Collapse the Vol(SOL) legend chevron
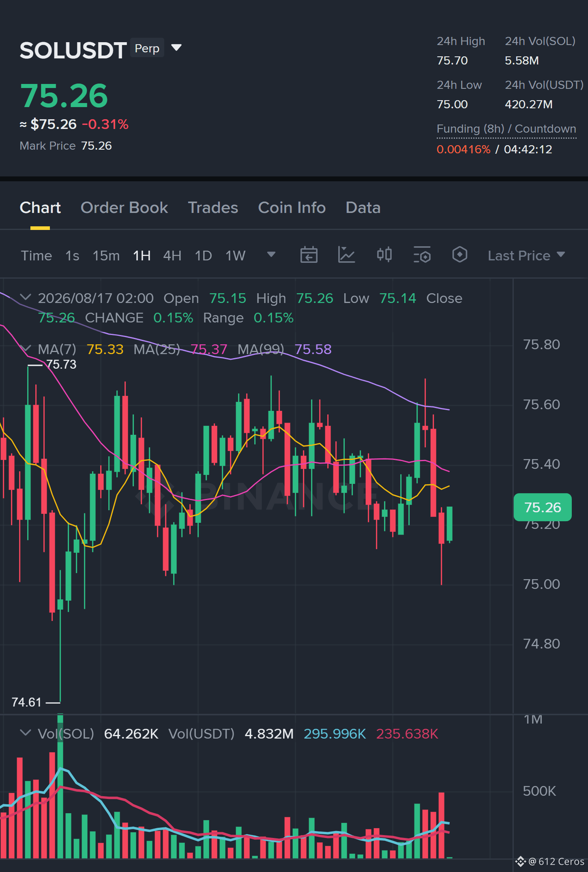The width and height of the screenshot is (588, 872). pyautogui.click(x=26, y=733)
